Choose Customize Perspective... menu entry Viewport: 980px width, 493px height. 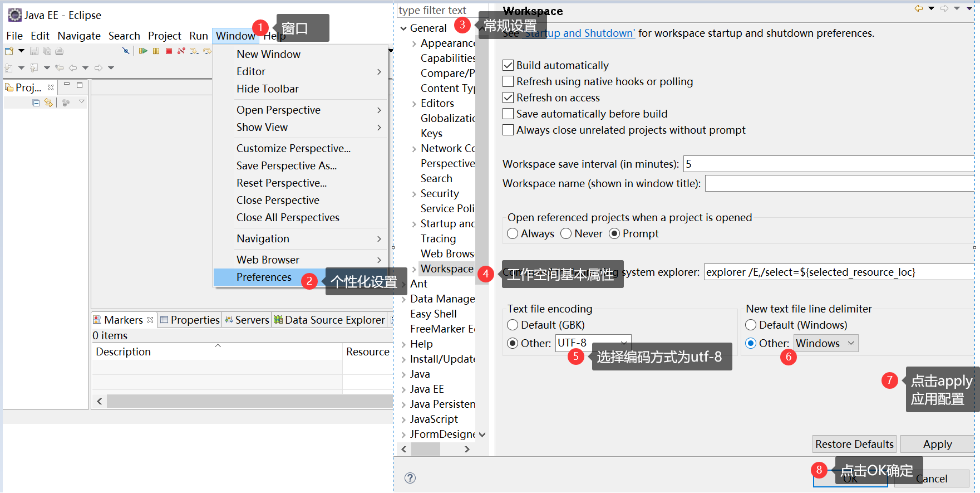click(x=301, y=148)
